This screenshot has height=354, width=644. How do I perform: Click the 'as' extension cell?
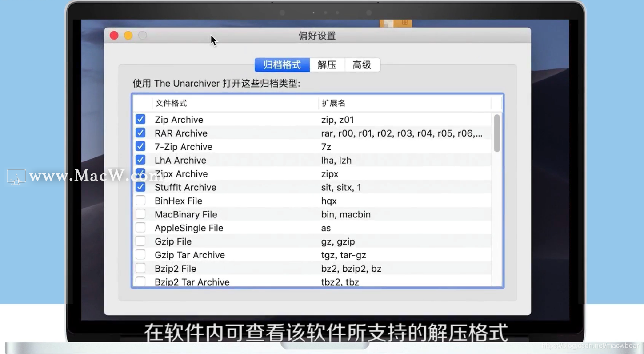(326, 228)
